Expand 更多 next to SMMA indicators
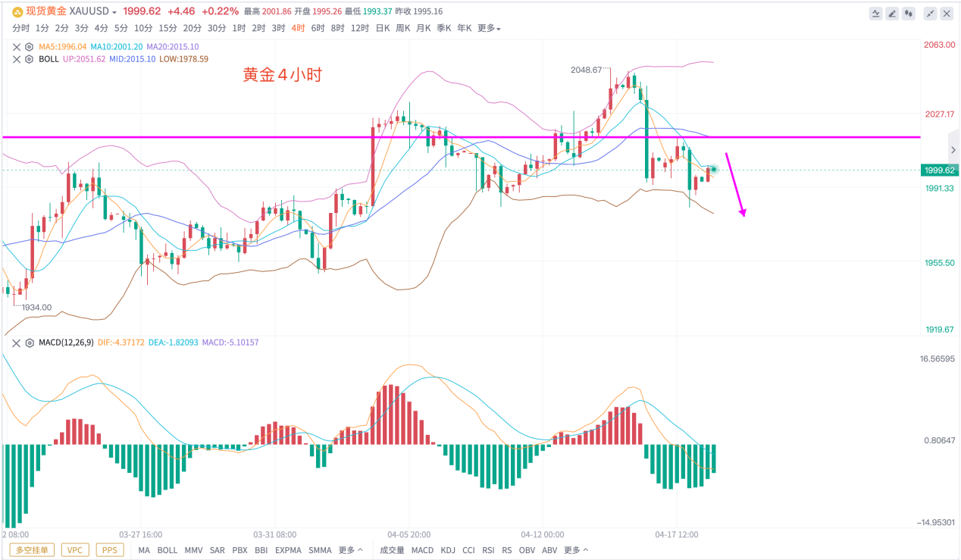This screenshot has width=961, height=560. coord(350,550)
